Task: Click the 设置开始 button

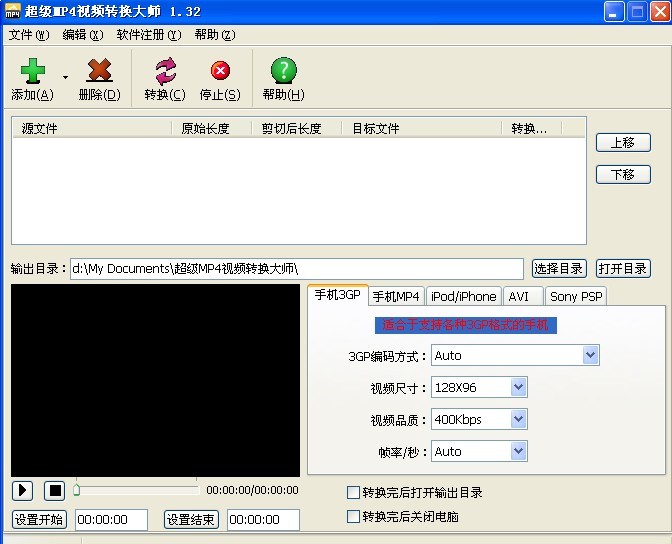Action: coord(39,520)
